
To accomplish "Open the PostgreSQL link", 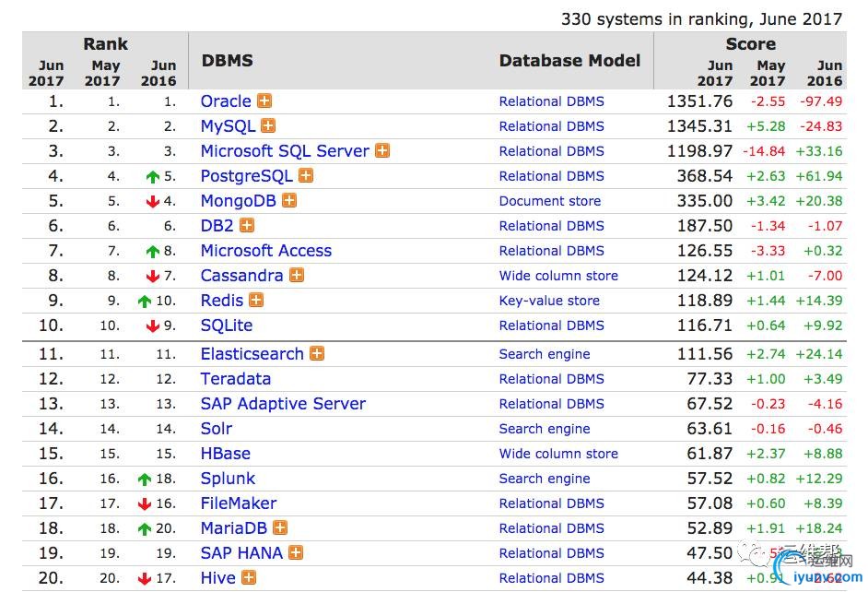I will click(x=246, y=176).
